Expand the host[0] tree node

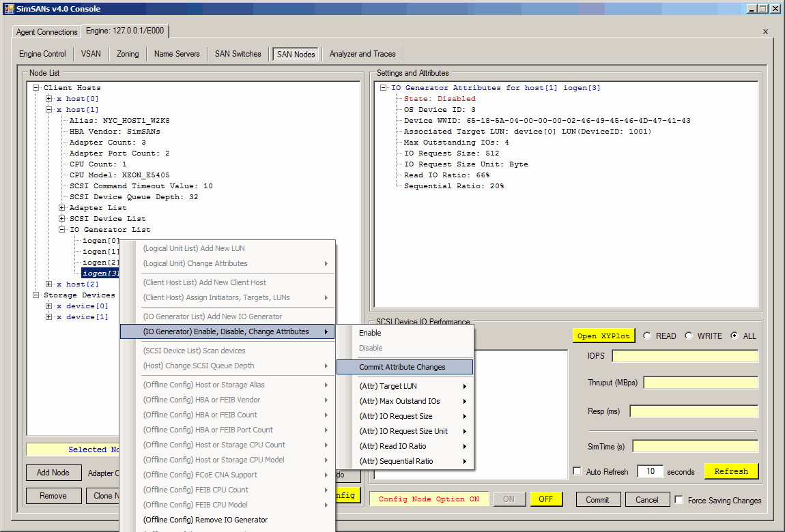[49, 99]
